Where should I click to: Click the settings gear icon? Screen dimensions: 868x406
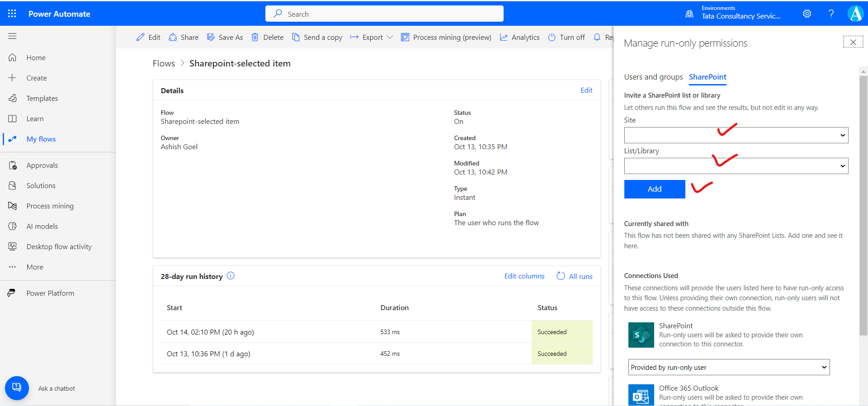pos(807,14)
